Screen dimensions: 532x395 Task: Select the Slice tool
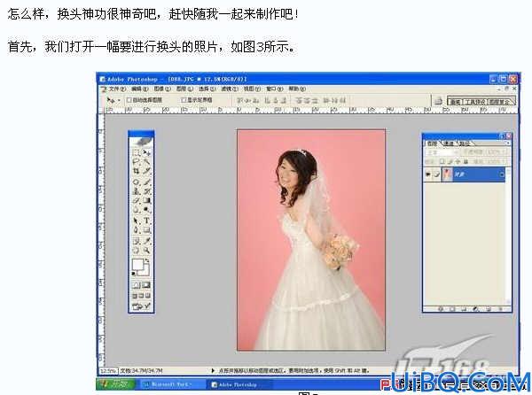click(x=146, y=172)
